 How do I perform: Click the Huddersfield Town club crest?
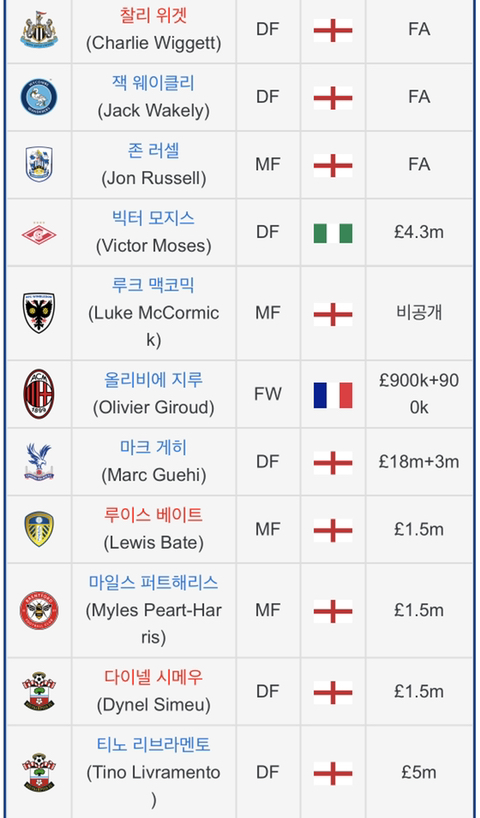tap(39, 164)
